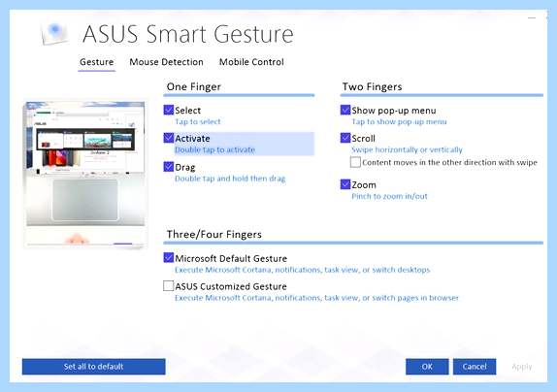Open the Mobile Control tab
Image resolution: width=557 pixels, height=392 pixels.
[251, 62]
